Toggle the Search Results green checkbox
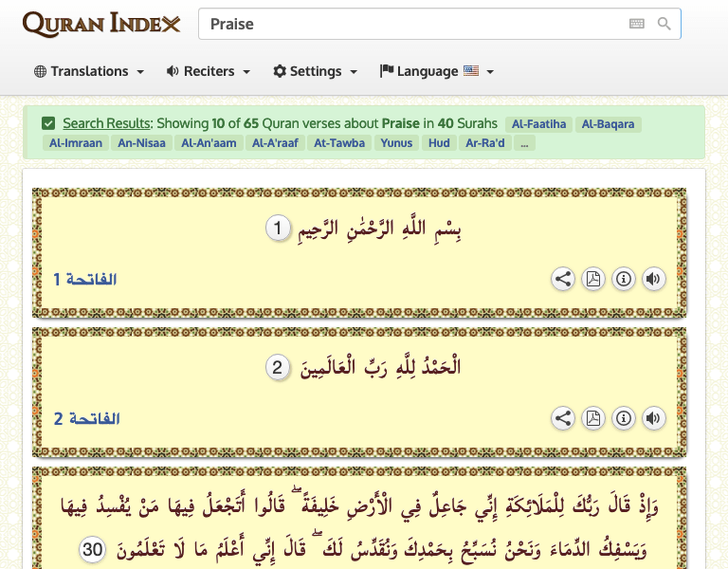The height and width of the screenshot is (569, 728). [48, 123]
